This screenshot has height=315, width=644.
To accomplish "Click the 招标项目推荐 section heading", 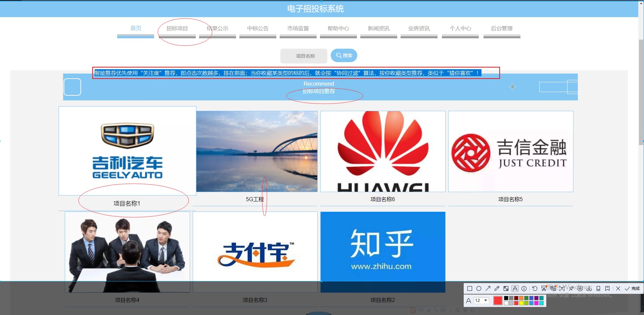I will pyautogui.click(x=319, y=91).
